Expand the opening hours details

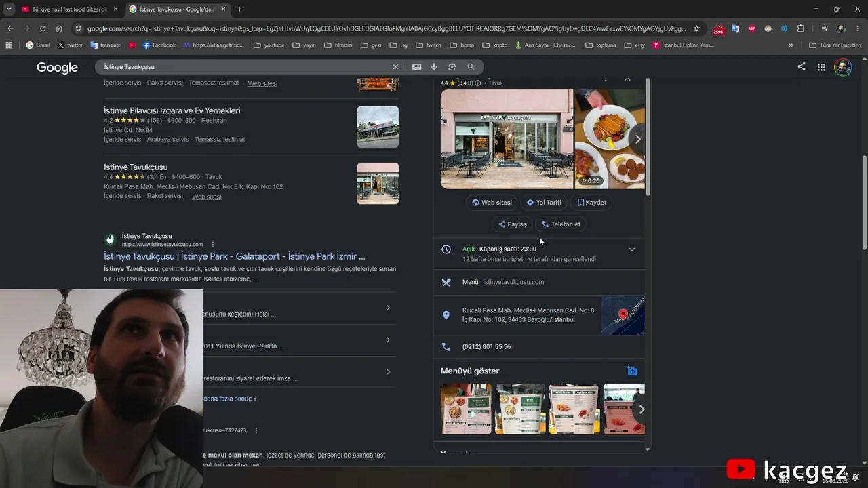coord(632,249)
